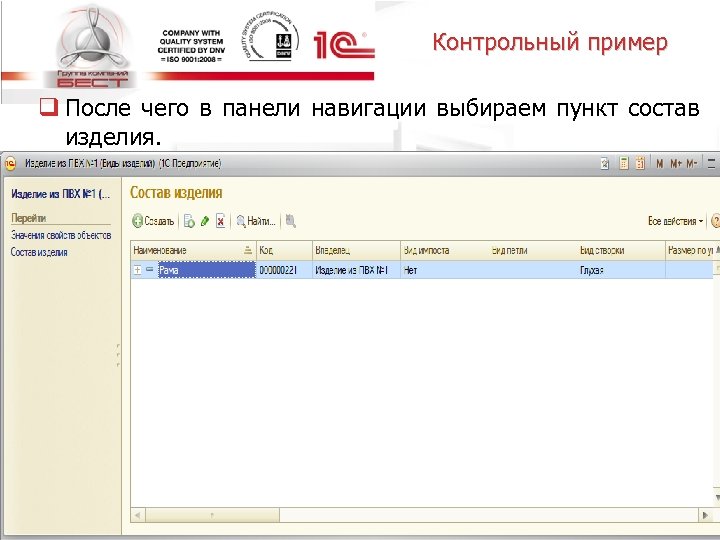The height and width of the screenshot is (540, 720).
Task: Click the M memory button
Action: click(660, 163)
